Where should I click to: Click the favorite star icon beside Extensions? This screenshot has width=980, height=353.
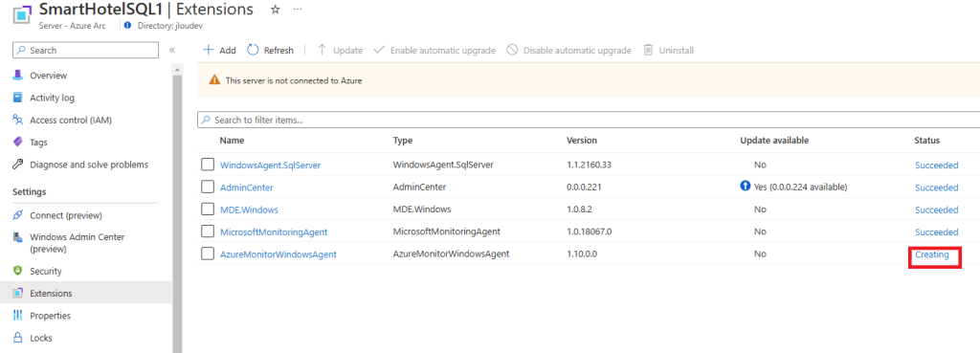click(x=275, y=10)
